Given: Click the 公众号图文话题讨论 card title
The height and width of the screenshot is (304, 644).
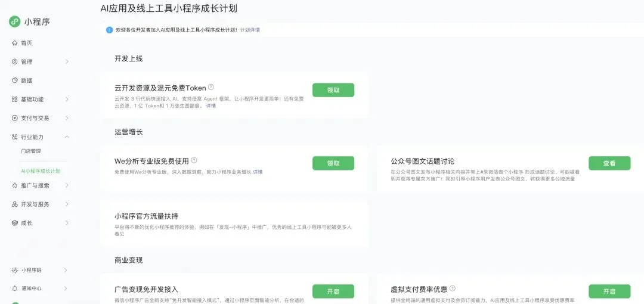Looking at the screenshot, I should point(423,162).
